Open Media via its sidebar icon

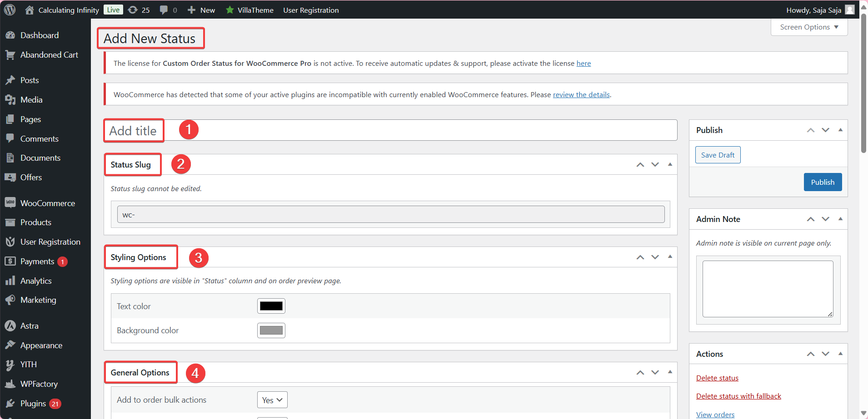pos(10,99)
